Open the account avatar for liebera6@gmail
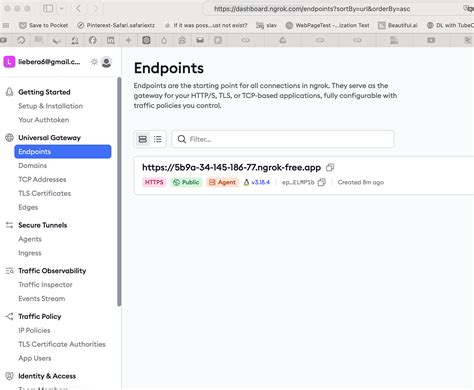 (9, 62)
